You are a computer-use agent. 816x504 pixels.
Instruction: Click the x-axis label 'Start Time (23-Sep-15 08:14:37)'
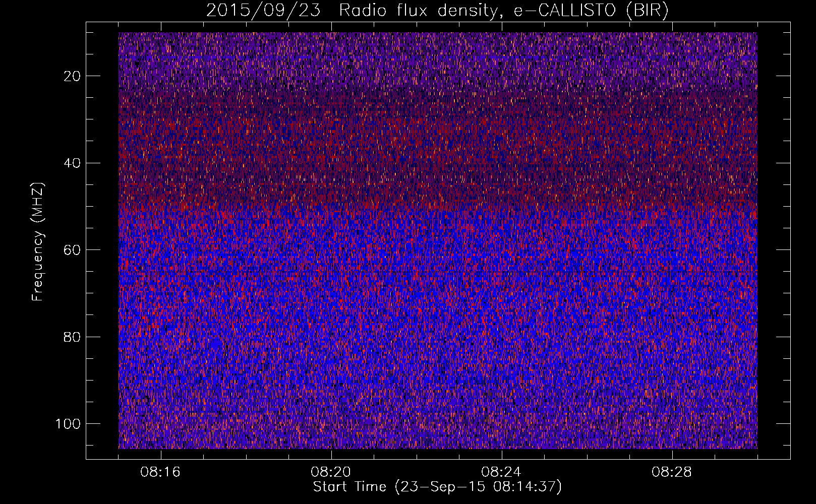437,487
